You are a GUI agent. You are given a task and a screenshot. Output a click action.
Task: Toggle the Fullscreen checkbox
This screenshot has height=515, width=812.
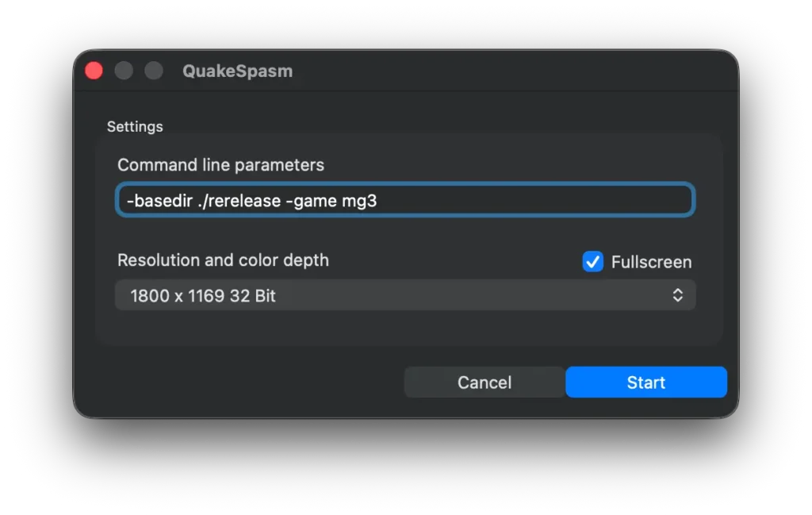pyautogui.click(x=592, y=262)
